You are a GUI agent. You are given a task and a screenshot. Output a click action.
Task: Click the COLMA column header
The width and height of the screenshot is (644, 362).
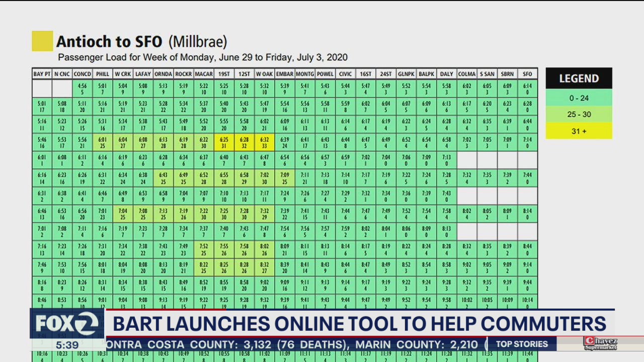(467, 74)
